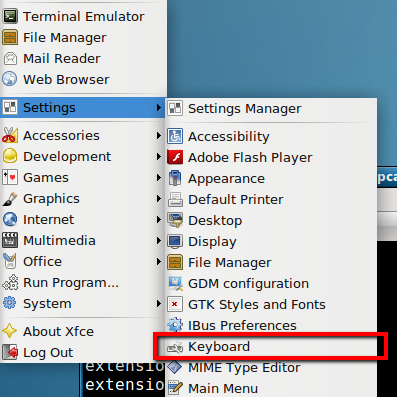The image size is (397, 397).
Task: Click the Run Program gears icon
Action: [x=10, y=282]
